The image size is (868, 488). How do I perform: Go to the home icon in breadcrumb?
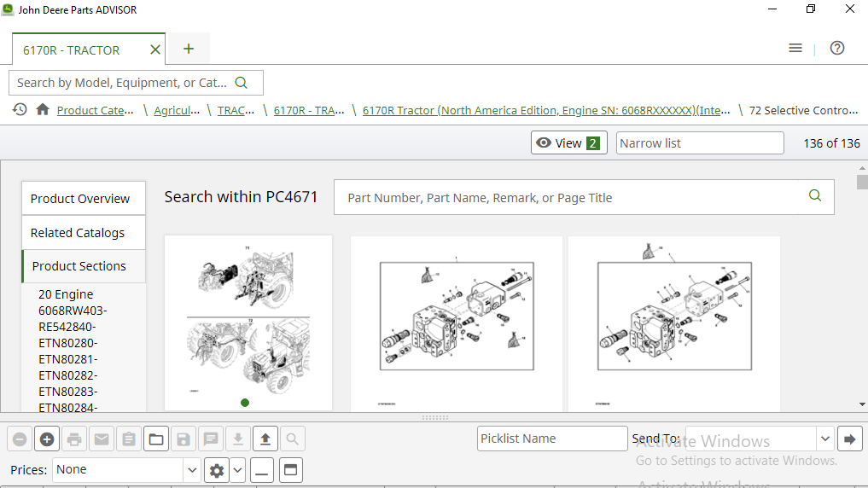click(x=43, y=109)
